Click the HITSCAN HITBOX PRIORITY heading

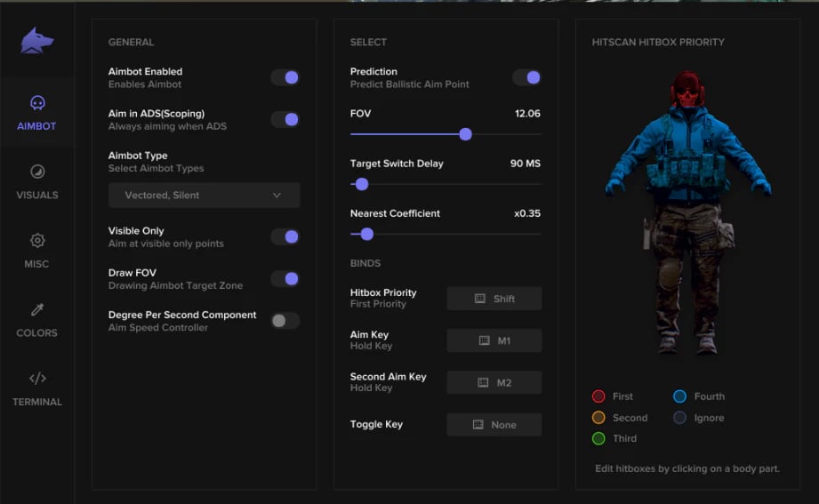click(658, 43)
